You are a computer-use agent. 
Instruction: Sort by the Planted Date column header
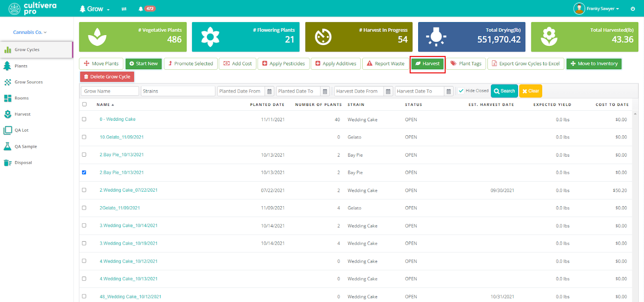pos(267,105)
